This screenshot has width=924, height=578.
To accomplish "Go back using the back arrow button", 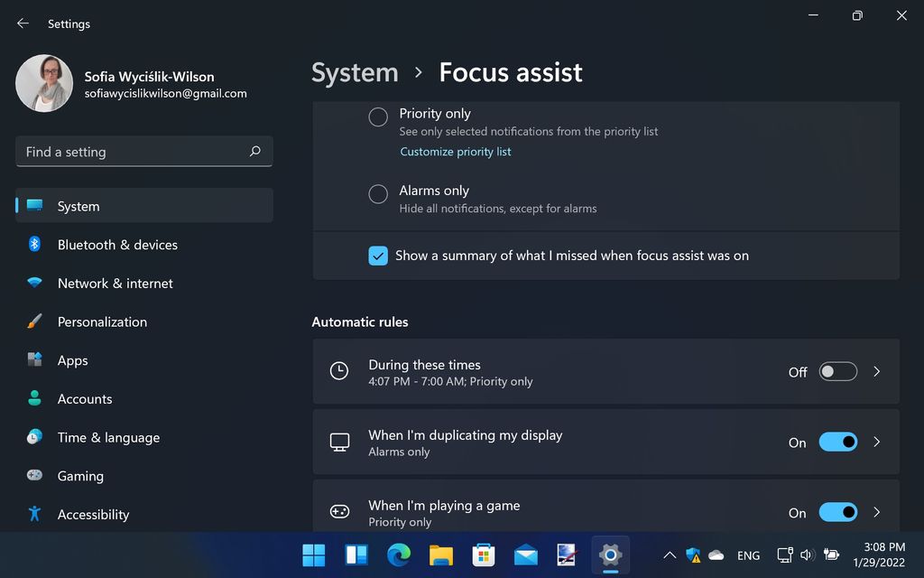I will (x=22, y=23).
